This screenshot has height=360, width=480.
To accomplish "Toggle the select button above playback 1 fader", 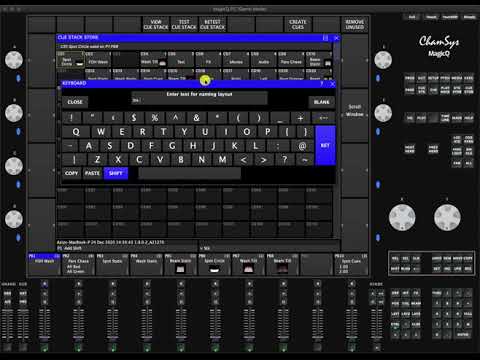I will click(x=45, y=284).
